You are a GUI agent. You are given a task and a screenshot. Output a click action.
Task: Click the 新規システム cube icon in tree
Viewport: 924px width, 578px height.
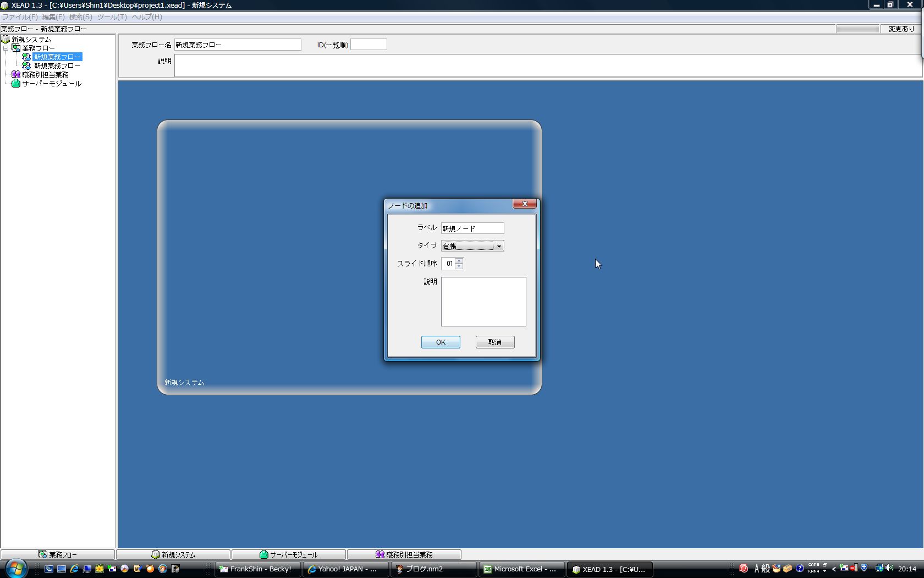coord(5,39)
